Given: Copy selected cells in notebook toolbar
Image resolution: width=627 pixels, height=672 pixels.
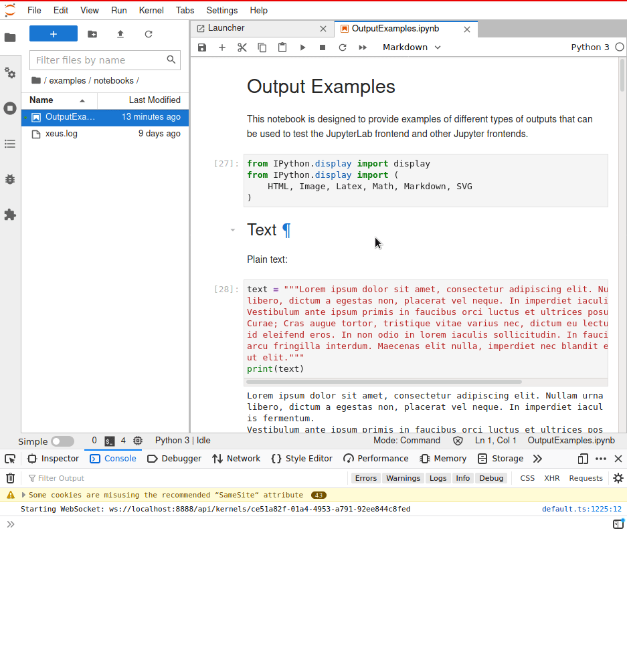Looking at the screenshot, I should point(262,47).
